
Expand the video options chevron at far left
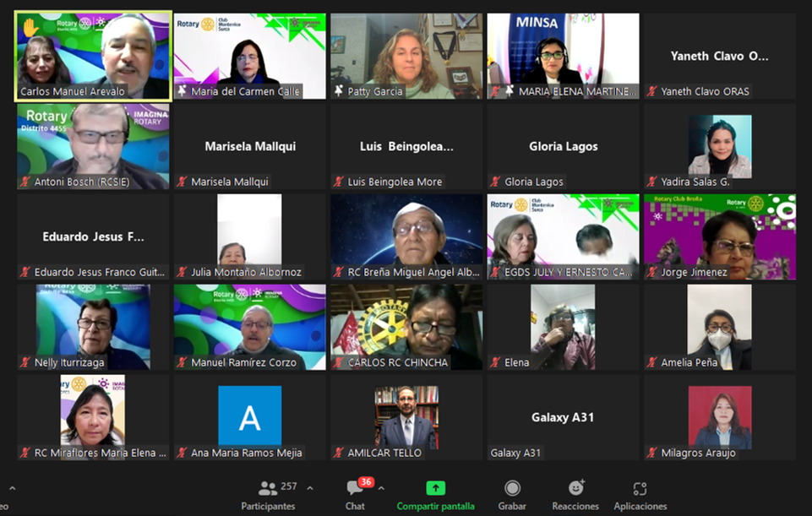[x=12, y=488]
